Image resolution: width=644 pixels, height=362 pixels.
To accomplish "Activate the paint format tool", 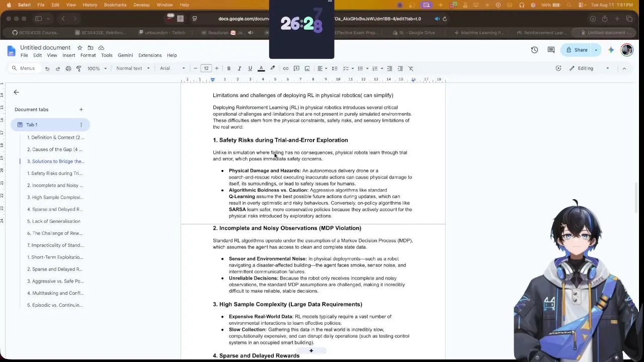I will click(x=79, y=68).
